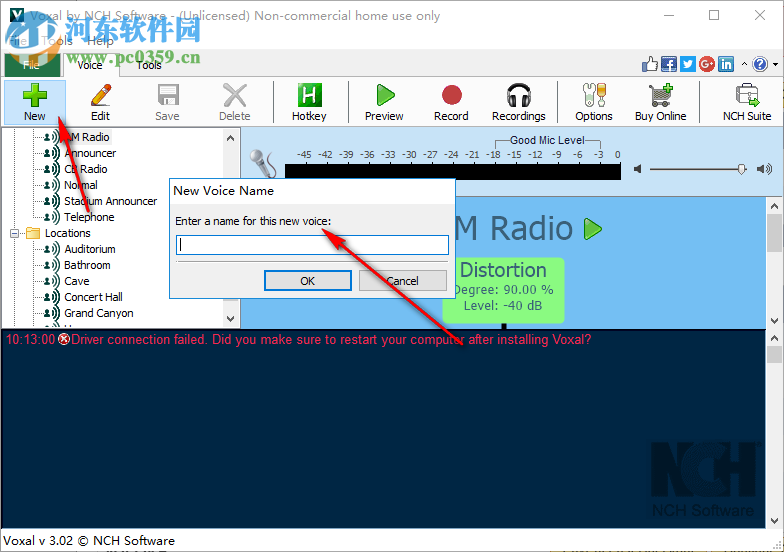The height and width of the screenshot is (552, 784).
Task: Click the microphone icon beside level meter
Action: coord(263,163)
